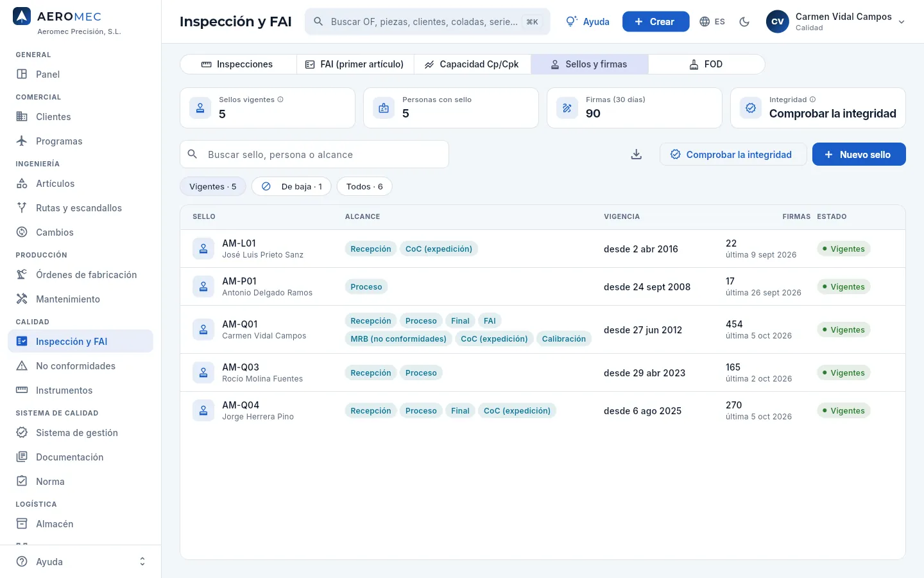Click the stamp icon for AM-Q04
This screenshot has height=578, width=924.
[203, 411]
